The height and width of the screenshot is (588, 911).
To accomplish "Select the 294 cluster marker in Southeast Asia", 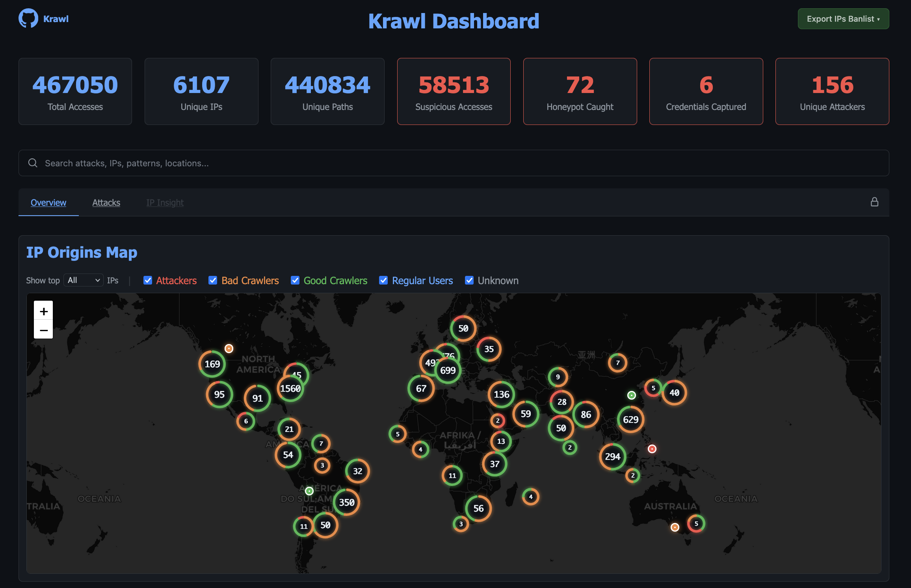I will point(613,457).
